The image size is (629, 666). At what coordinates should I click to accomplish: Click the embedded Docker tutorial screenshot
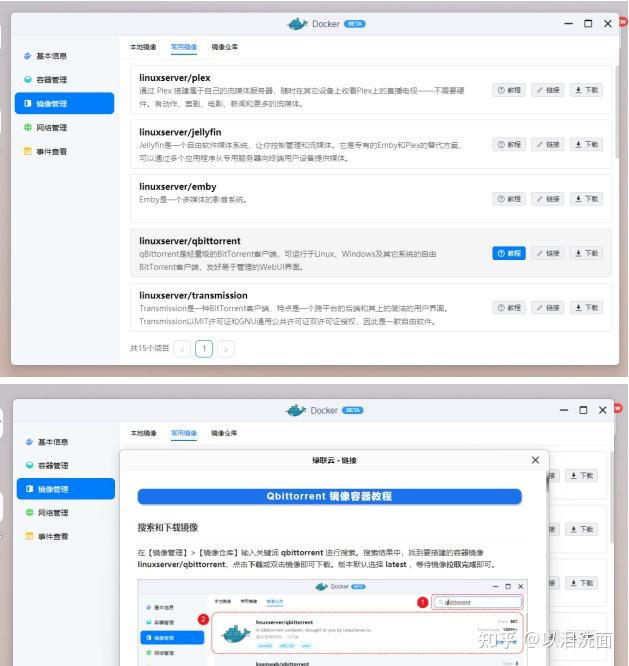click(x=333, y=622)
